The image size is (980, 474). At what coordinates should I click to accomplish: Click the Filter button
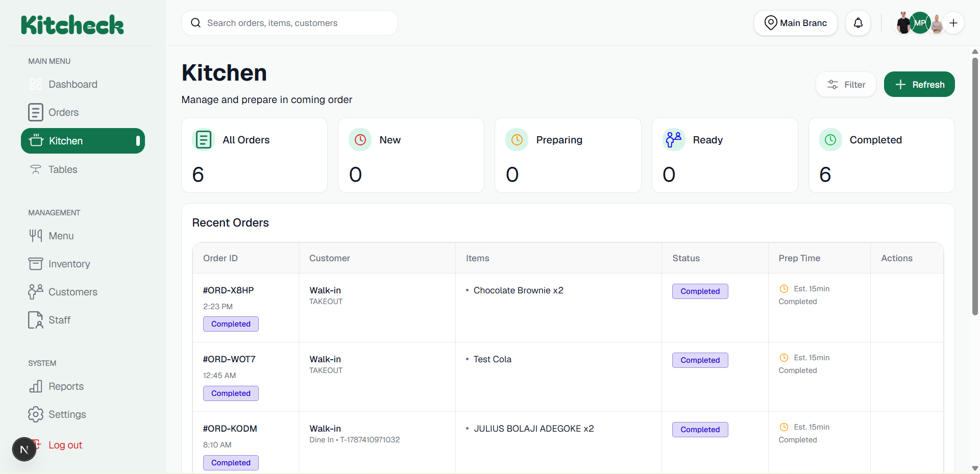tap(846, 84)
